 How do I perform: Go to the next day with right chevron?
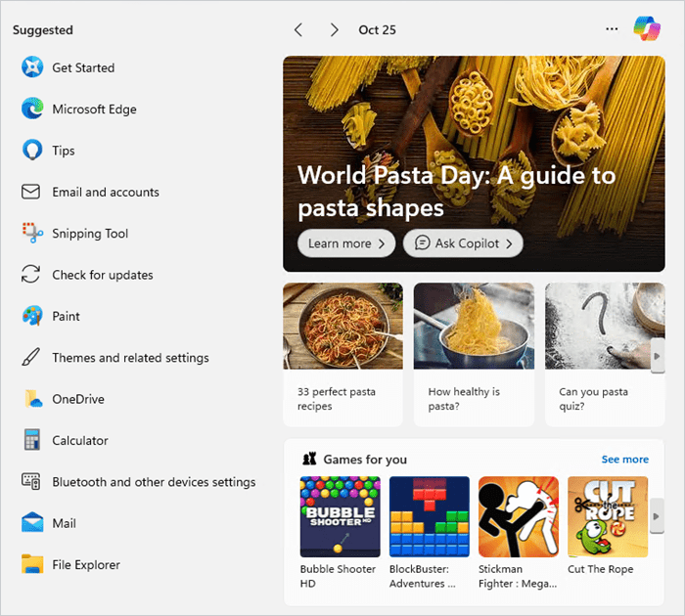coord(335,29)
